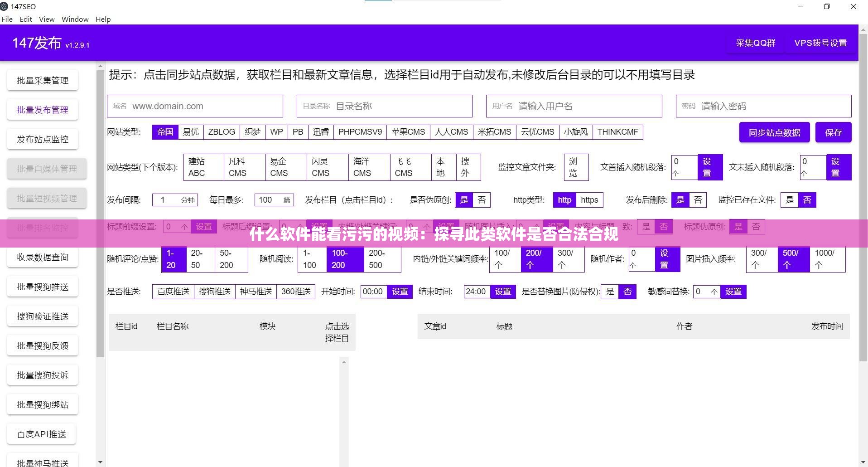Open the File menu

point(7,19)
